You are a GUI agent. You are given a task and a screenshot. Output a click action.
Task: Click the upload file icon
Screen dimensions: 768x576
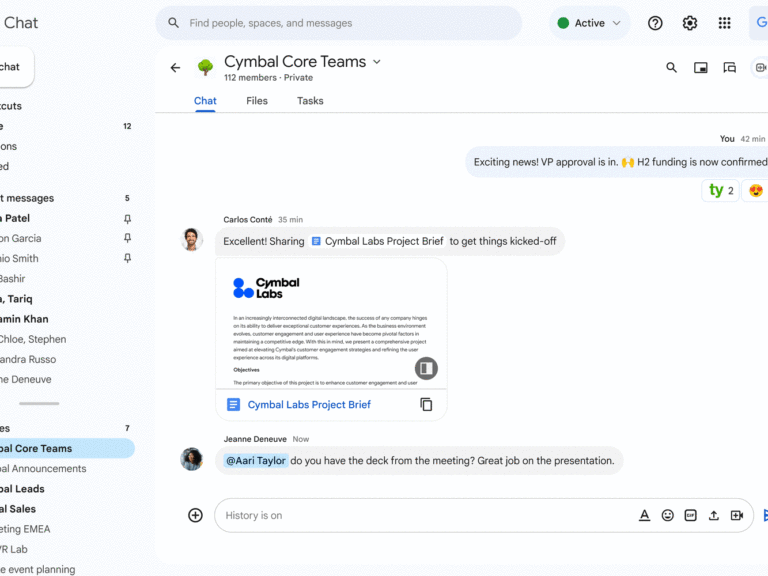tap(714, 515)
